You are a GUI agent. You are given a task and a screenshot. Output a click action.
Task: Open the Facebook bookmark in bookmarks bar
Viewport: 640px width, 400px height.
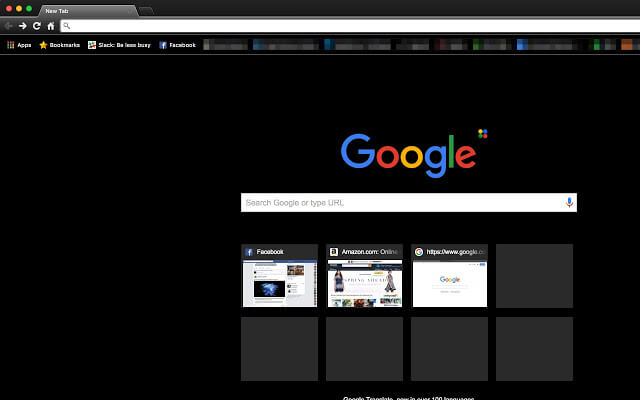[x=177, y=45]
